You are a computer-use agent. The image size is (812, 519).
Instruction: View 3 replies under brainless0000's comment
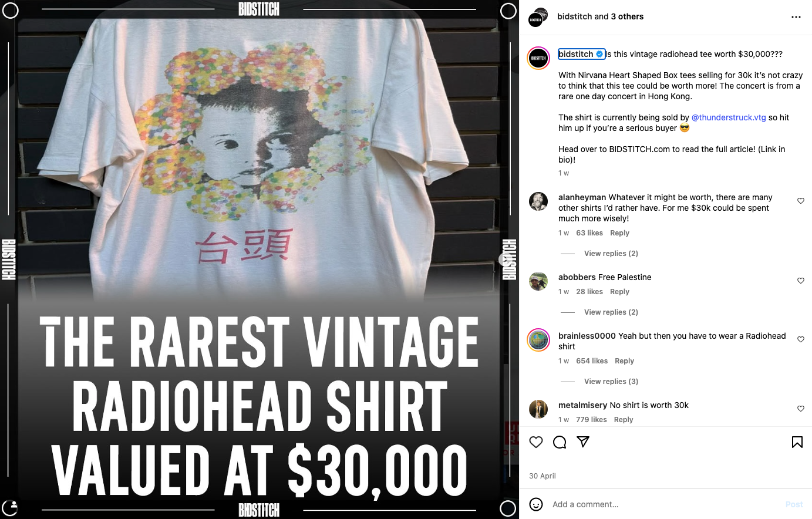(x=611, y=382)
